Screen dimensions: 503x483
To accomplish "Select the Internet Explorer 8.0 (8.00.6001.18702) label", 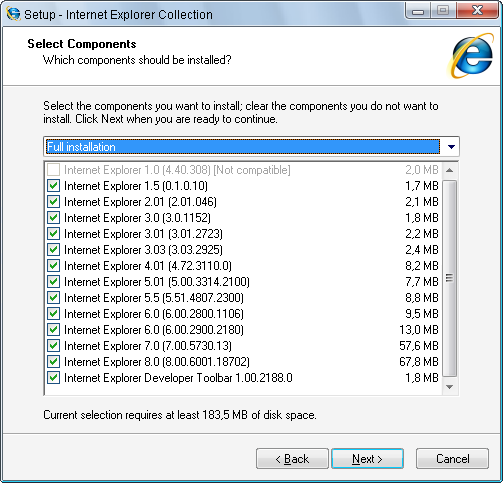I will [x=157, y=362].
